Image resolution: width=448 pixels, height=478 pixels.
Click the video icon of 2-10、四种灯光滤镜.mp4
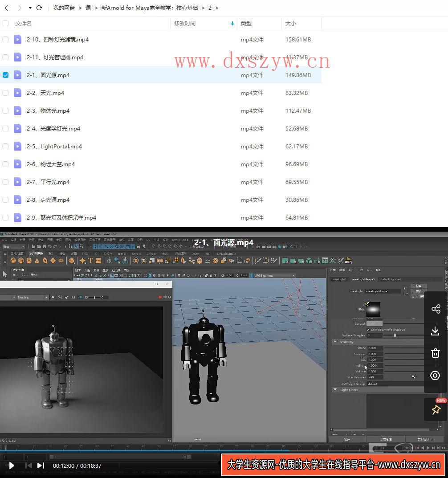[18, 39]
